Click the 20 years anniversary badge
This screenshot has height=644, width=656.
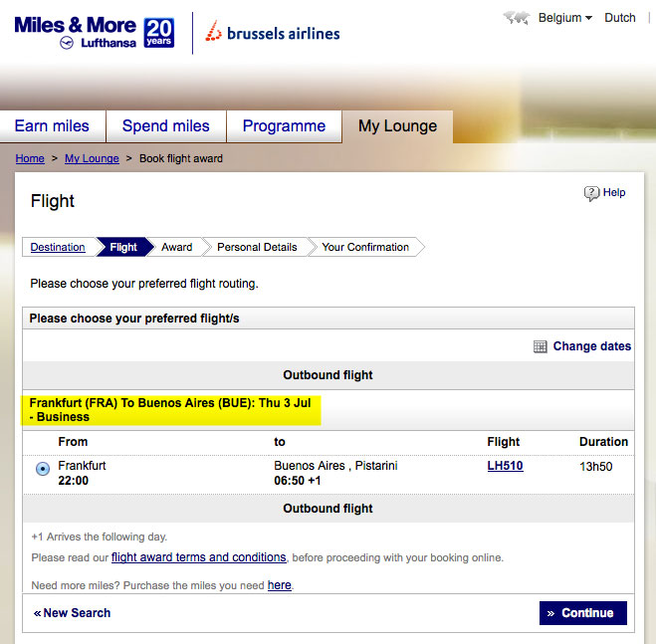pos(159,33)
